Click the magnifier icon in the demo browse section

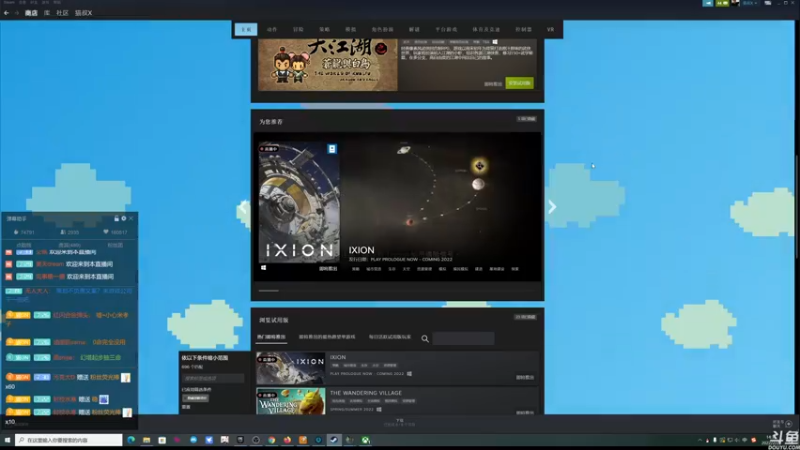(425, 339)
